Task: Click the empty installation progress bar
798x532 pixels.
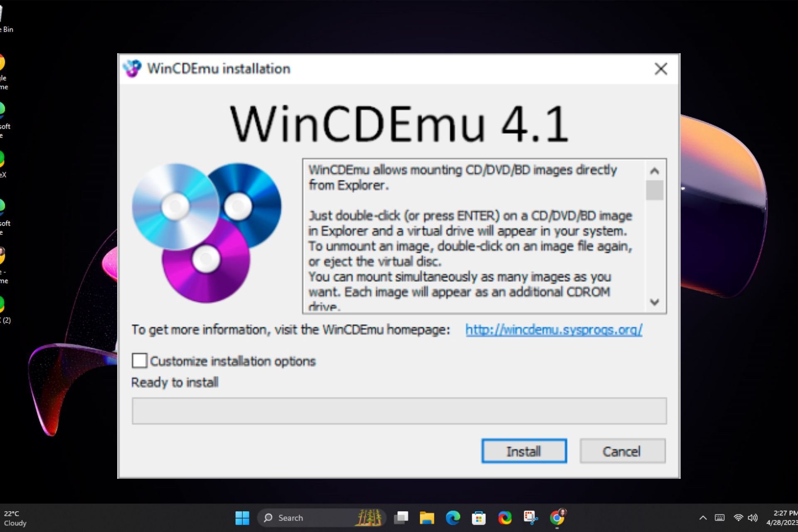Action: [399, 411]
